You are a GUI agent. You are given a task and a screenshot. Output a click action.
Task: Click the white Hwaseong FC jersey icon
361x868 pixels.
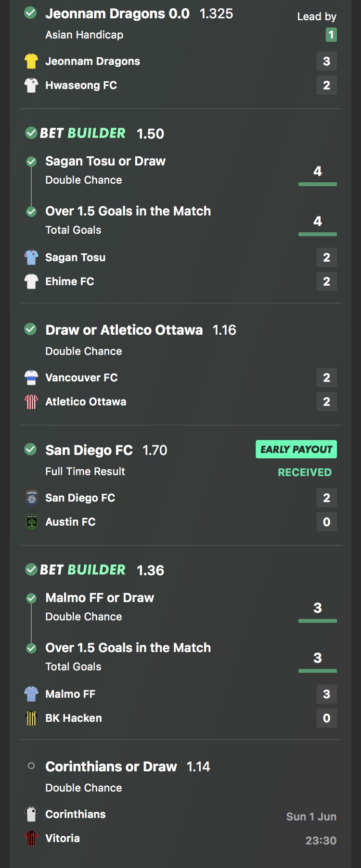(31, 85)
